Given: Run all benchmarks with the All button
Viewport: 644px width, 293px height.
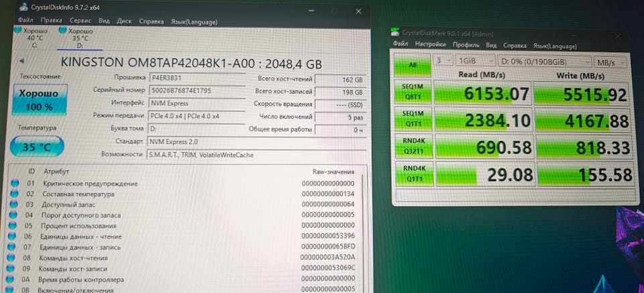Looking at the screenshot, I should (x=413, y=65).
